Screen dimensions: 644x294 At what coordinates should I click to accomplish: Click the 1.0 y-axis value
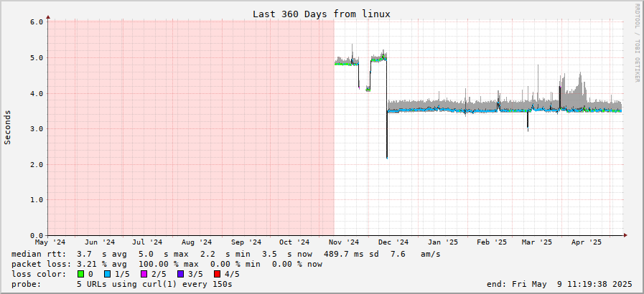coord(37,200)
